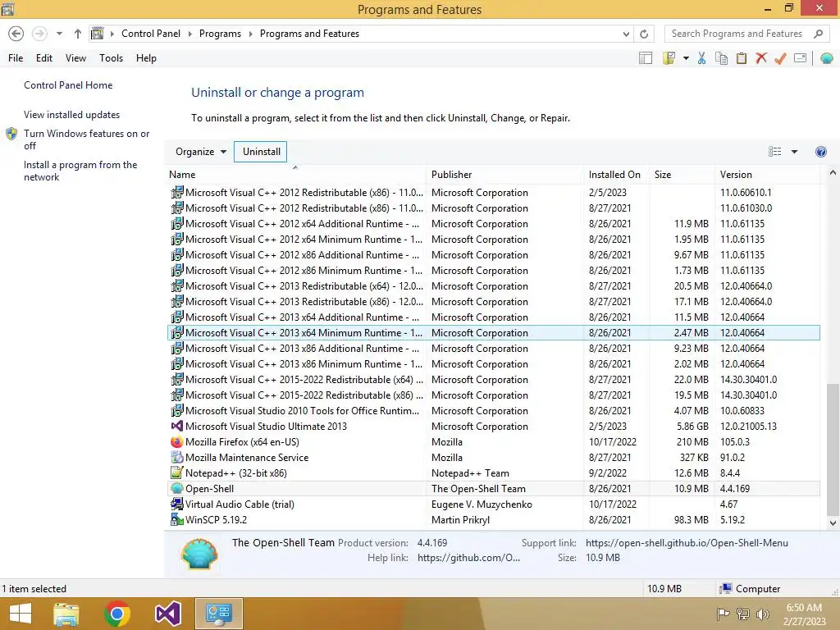Click the Paste clipboard icon
The image size is (840, 630).
pyautogui.click(x=742, y=58)
